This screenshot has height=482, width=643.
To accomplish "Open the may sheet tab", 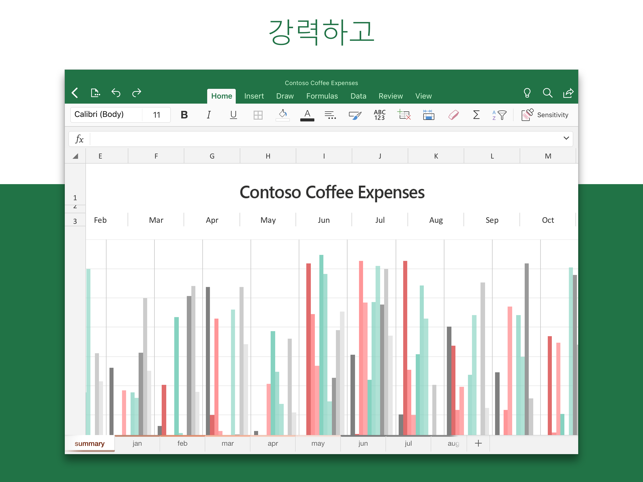I will (318, 443).
